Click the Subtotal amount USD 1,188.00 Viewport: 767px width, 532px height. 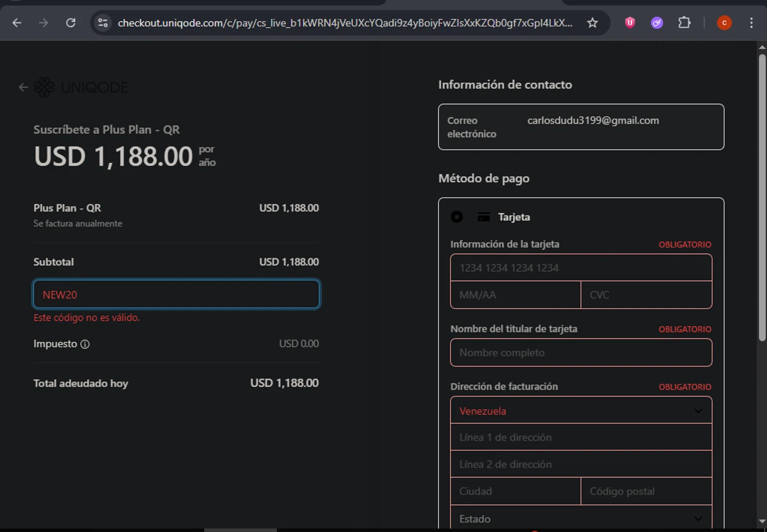pos(289,262)
